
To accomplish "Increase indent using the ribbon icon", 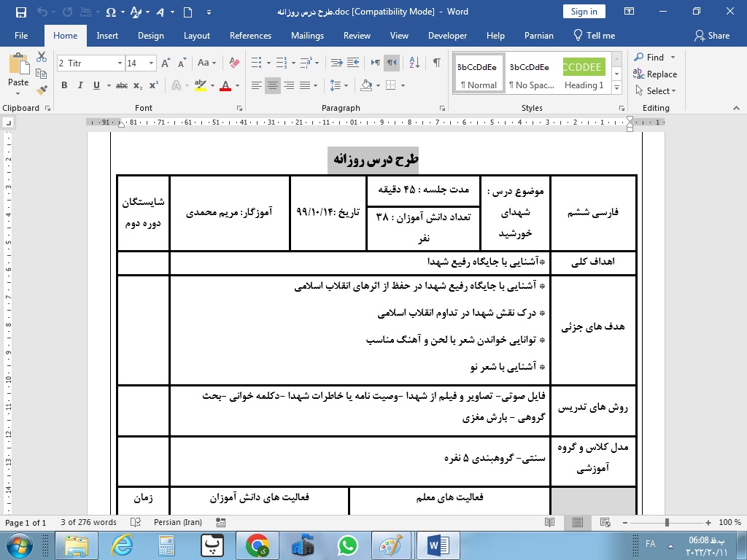I will pyautogui.click(x=353, y=63).
